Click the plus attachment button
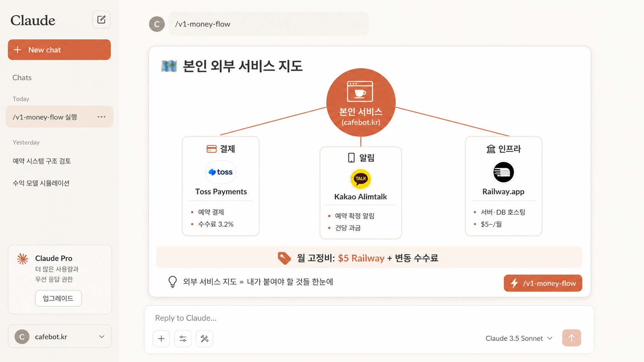 click(161, 339)
